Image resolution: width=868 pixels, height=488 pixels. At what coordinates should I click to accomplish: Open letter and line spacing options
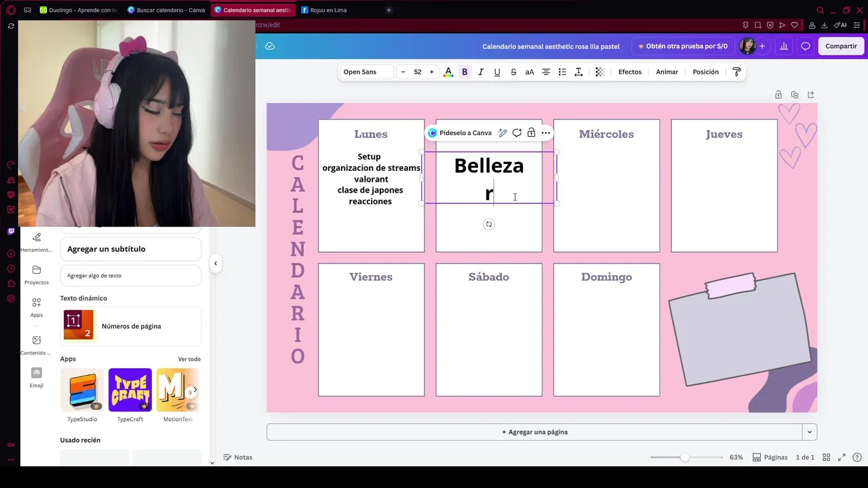[x=578, y=72]
